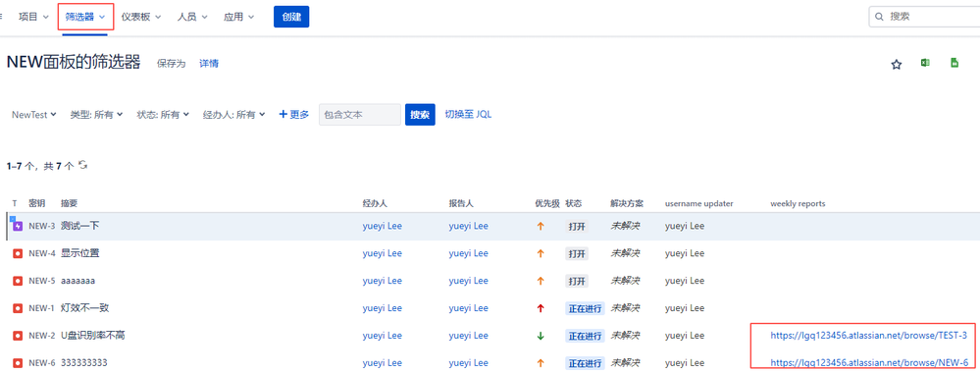Sort by 状态 column header
This screenshot has width=980, height=373.
click(x=574, y=203)
